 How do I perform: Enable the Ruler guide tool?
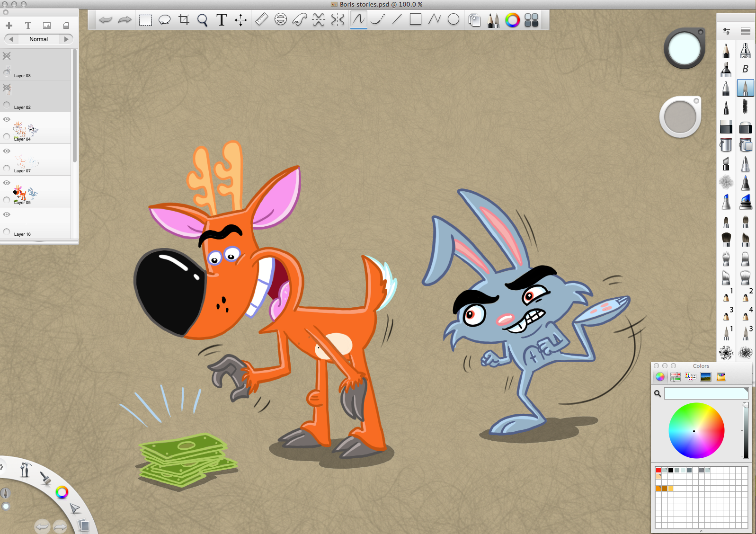coord(261,19)
